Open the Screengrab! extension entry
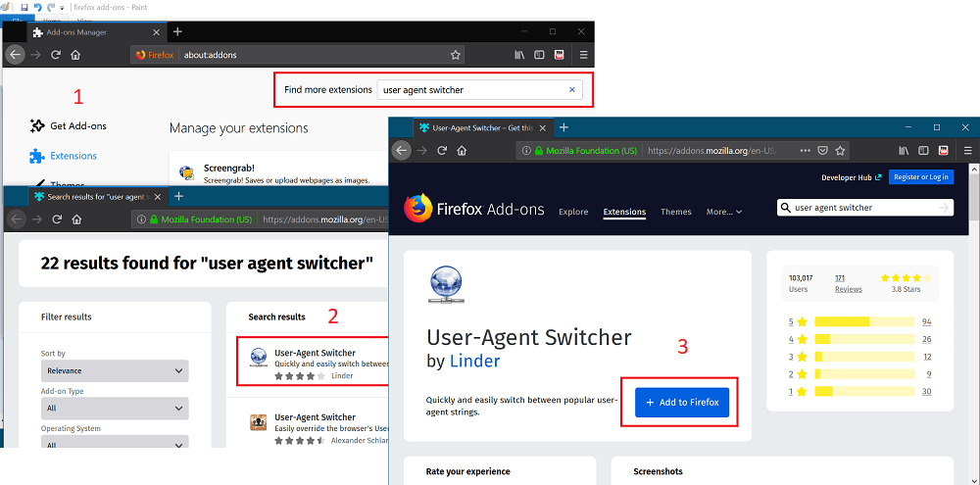Image resolution: width=980 pixels, height=485 pixels. click(278, 173)
